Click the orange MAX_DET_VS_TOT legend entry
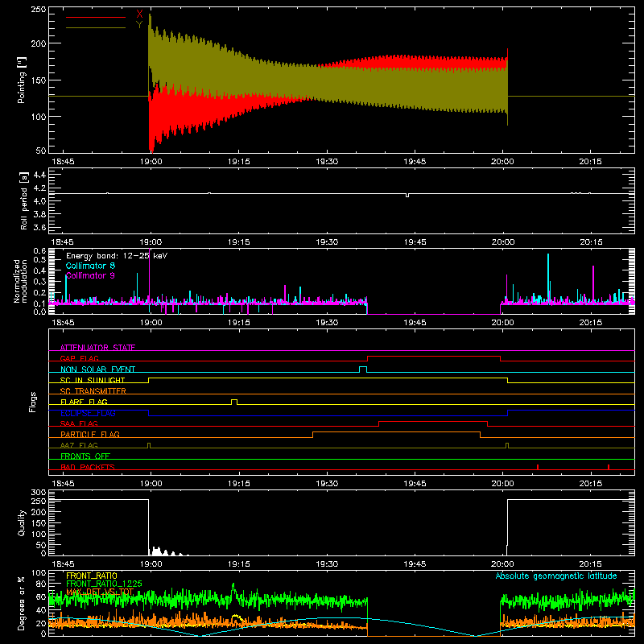The image size is (644, 644). (x=100, y=592)
